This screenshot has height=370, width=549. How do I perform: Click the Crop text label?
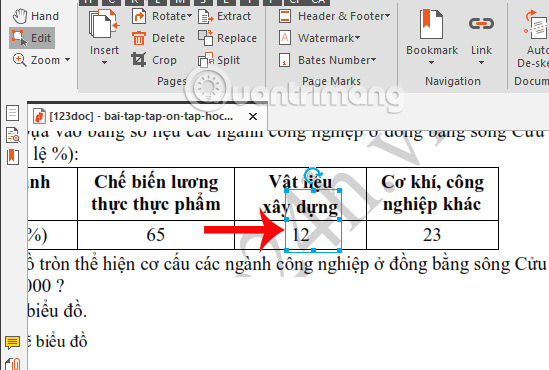tap(164, 60)
